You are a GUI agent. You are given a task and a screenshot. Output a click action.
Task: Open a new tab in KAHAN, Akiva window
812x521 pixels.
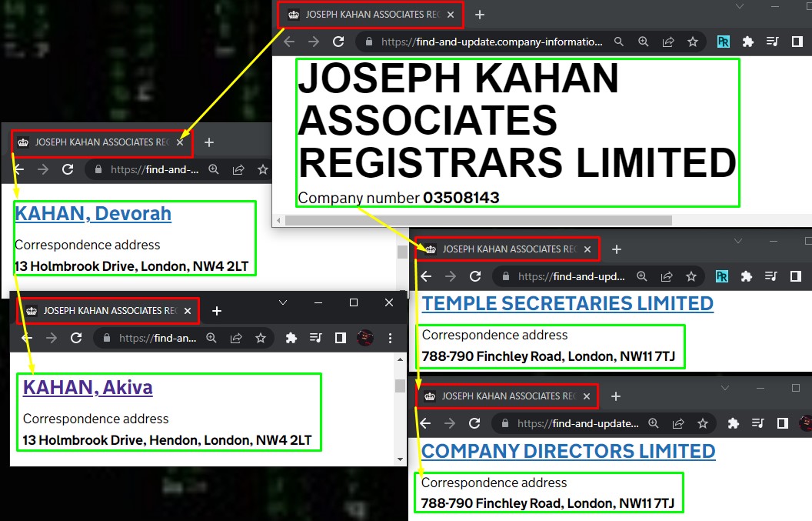(x=217, y=311)
